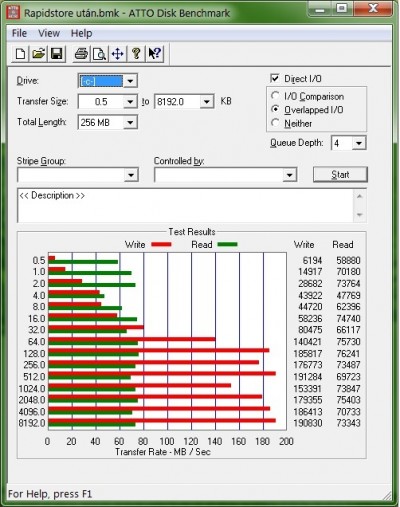Click the Description scrollbar down arrow
Image resolution: width=400 pixels, height=507 pixels.
click(x=360, y=215)
